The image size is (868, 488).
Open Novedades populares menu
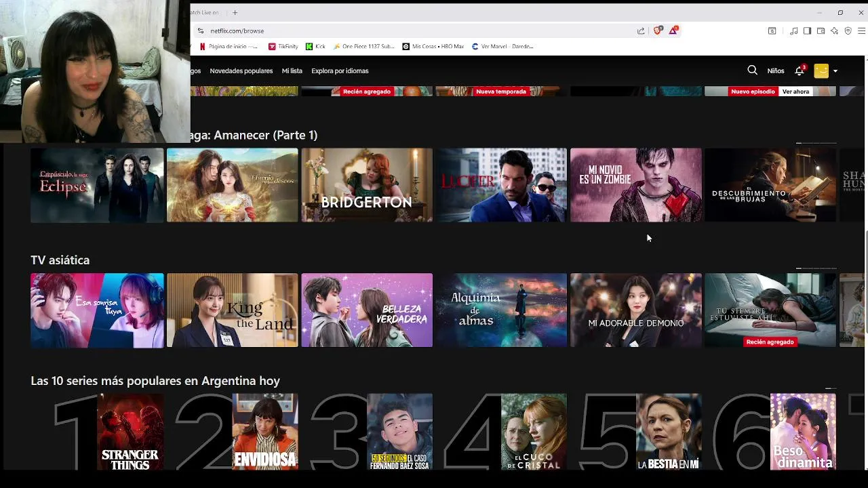click(x=241, y=70)
